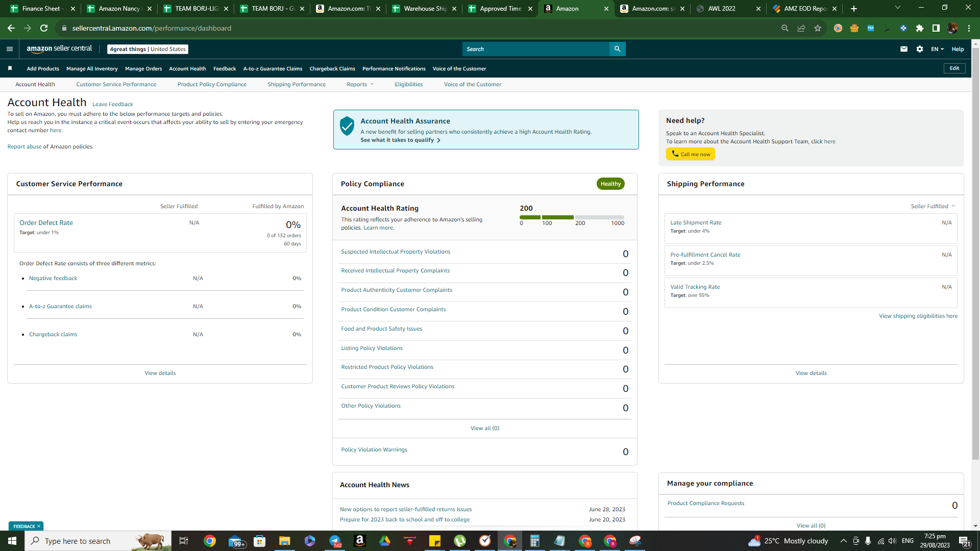The height and width of the screenshot is (551, 980).
Task: Switch to Customer Service Performance tab
Action: click(116, 84)
